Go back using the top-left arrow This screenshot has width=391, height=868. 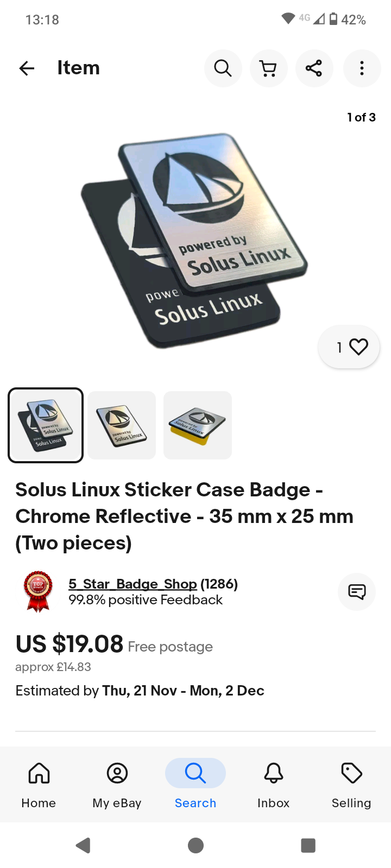coord(27,68)
